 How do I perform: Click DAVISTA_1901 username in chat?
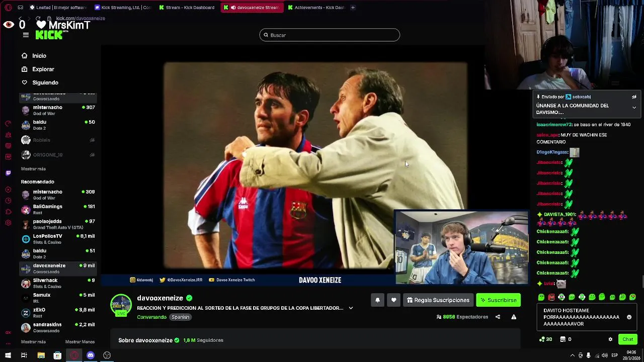click(x=559, y=215)
